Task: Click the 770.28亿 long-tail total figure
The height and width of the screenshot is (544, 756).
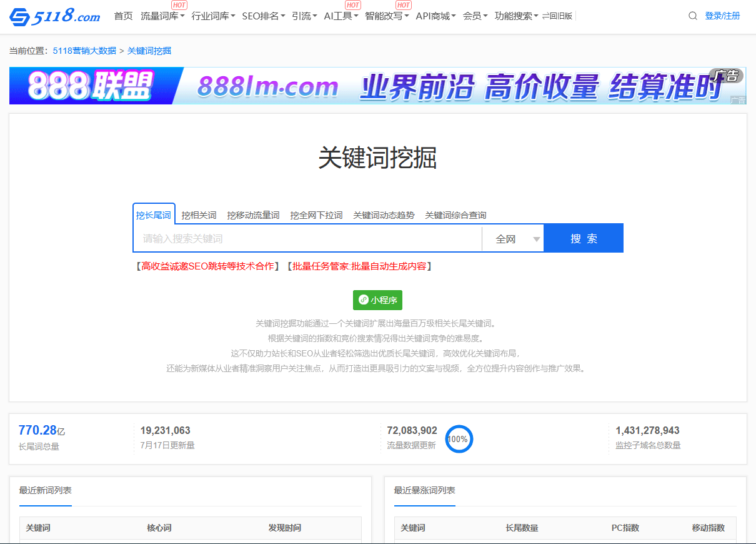Action: (41, 430)
